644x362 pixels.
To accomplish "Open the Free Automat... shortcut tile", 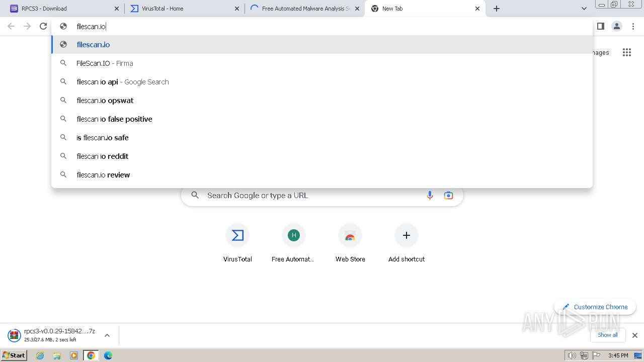I will point(294,243).
